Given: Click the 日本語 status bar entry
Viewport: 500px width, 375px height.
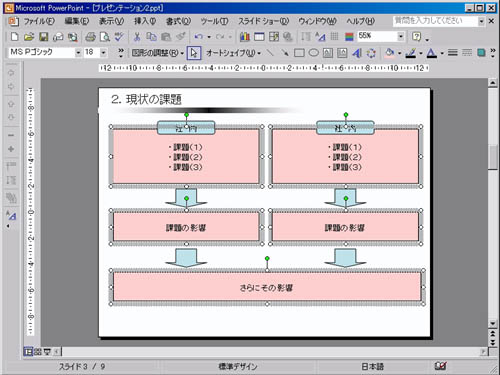Looking at the screenshot, I should (x=372, y=367).
